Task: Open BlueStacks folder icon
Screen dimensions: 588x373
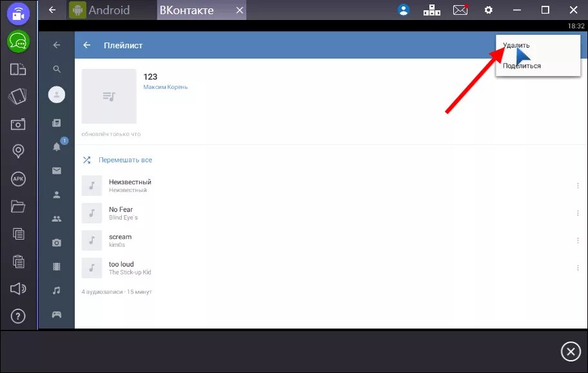Action: point(18,206)
